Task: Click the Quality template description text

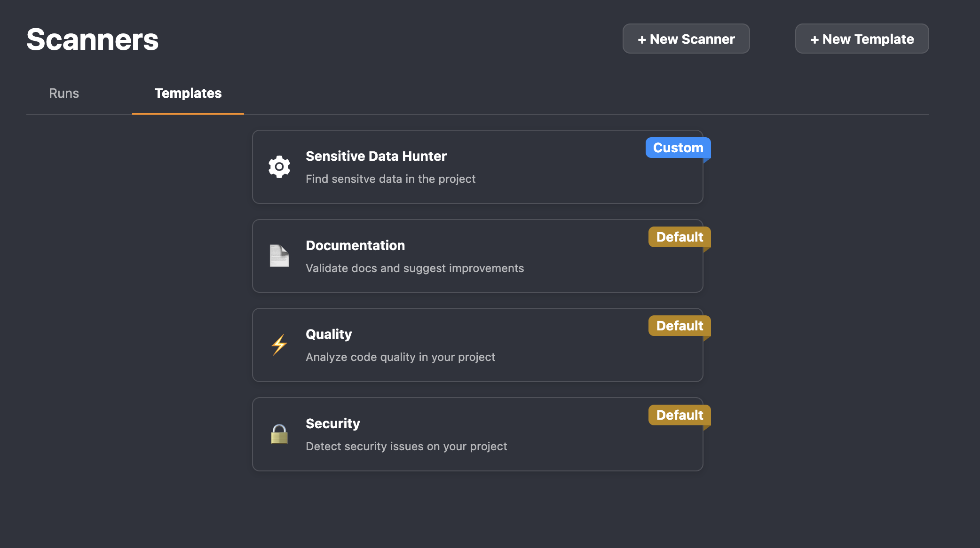Action: (x=400, y=357)
